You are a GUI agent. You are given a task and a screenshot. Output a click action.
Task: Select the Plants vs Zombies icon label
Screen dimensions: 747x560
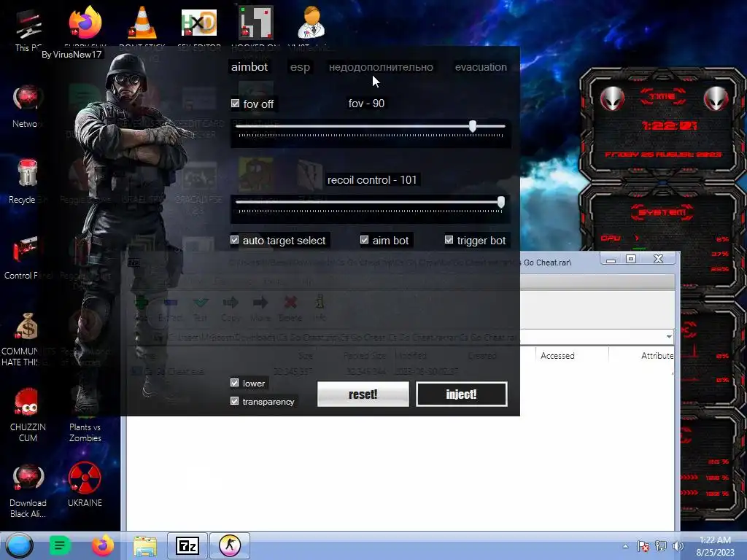point(85,432)
